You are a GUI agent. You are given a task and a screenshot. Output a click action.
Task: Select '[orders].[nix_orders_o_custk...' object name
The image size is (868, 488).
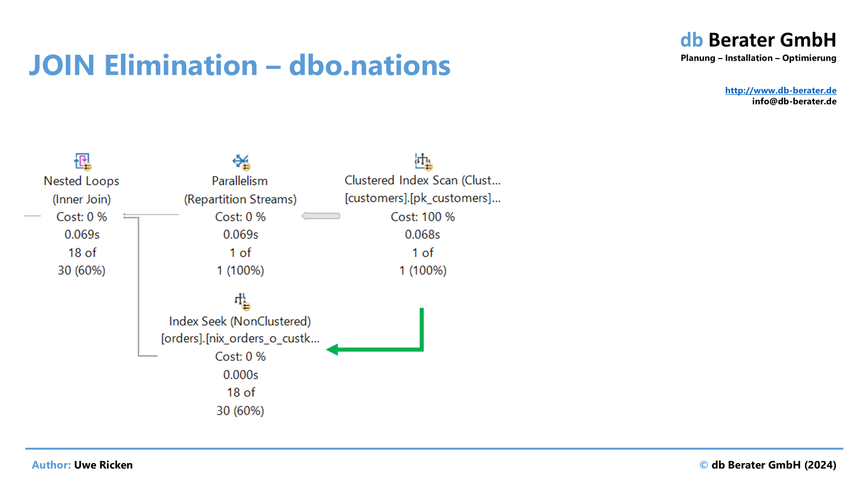point(240,338)
